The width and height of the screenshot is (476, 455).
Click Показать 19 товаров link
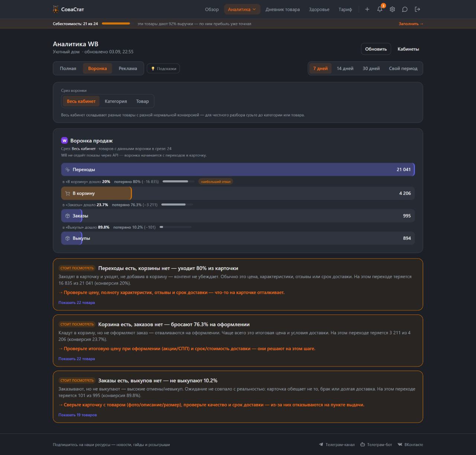coord(77,415)
